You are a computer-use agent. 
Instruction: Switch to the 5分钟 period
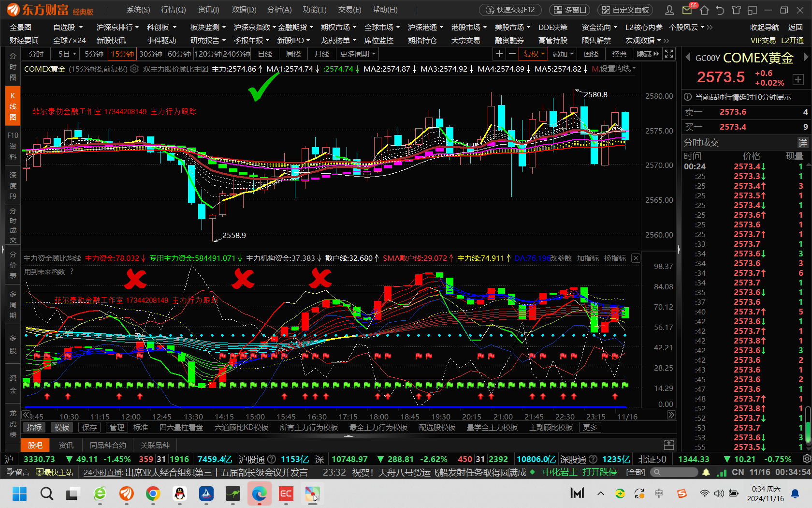94,54
